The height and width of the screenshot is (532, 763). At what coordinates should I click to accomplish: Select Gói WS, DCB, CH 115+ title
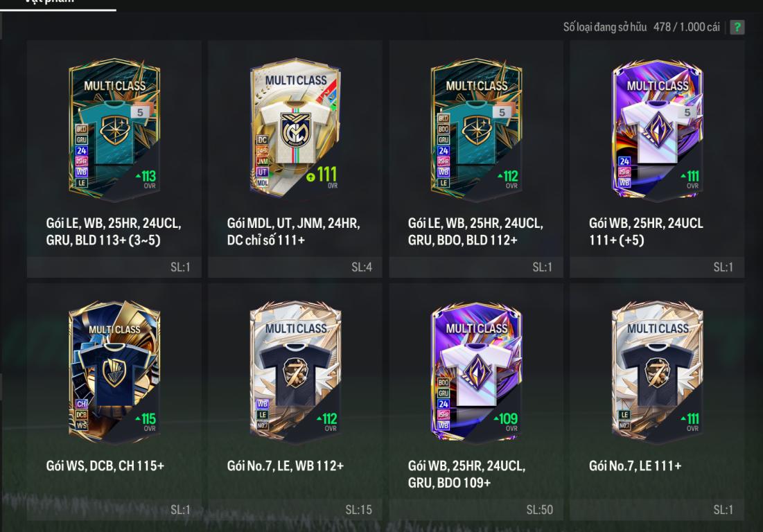point(105,466)
